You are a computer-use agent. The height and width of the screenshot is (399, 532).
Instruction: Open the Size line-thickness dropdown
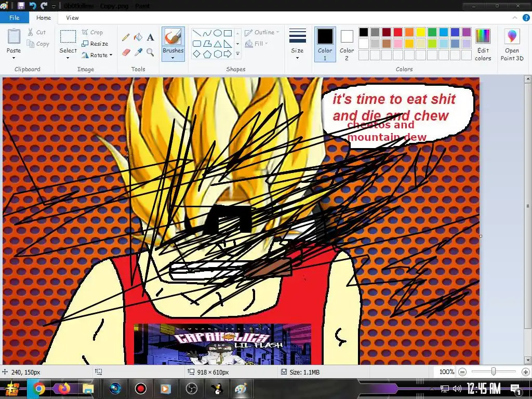[297, 45]
